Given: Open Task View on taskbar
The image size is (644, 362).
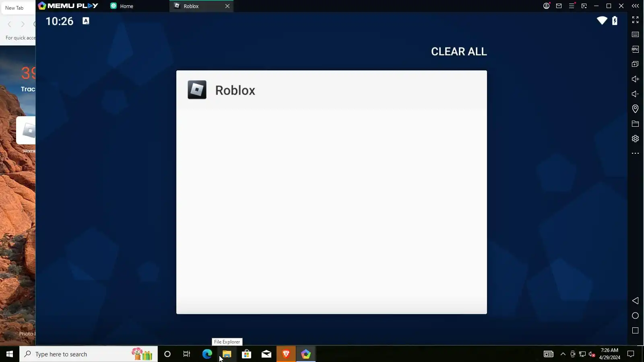Looking at the screenshot, I should tap(187, 354).
